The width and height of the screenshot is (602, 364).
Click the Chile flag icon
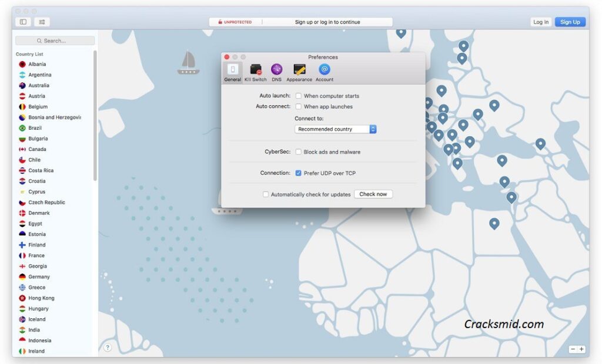pos(22,160)
